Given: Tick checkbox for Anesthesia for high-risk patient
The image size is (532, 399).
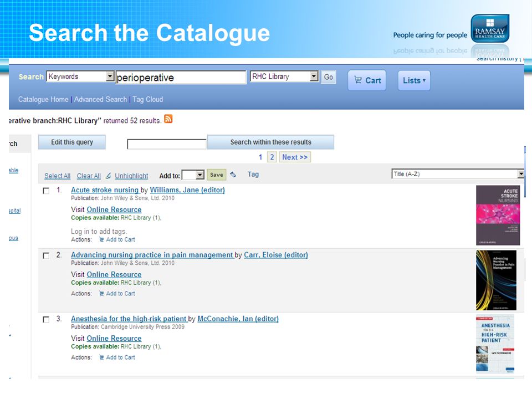Looking at the screenshot, I should [x=46, y=320].
